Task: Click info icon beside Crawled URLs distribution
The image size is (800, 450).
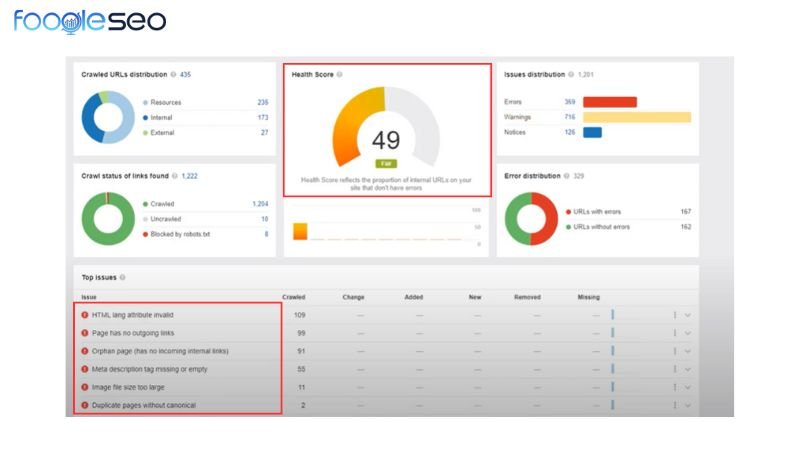Action: [173, 74]
